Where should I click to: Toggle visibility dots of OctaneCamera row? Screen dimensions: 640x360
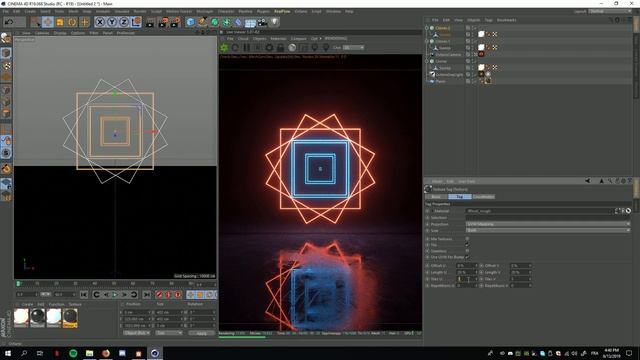point(473,54)
